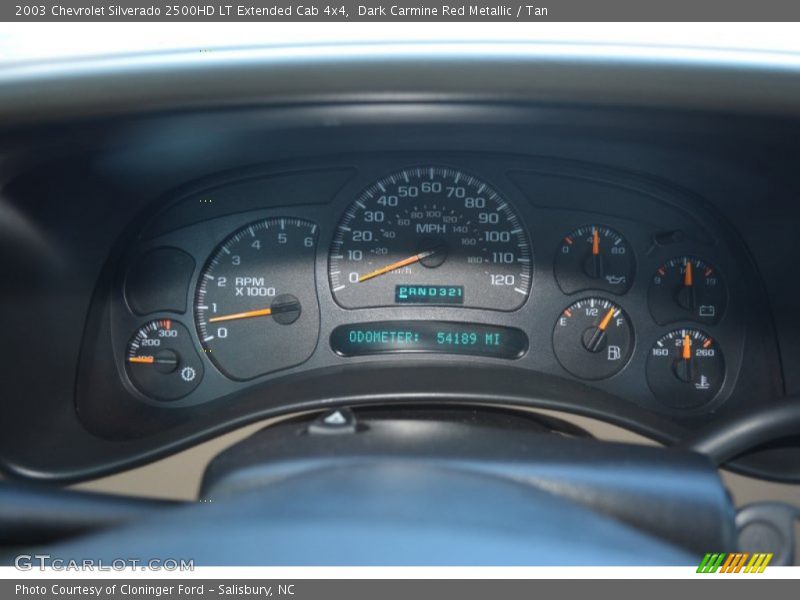Screen dimensions: 800x600
Task: Click the 'F' full mark on fuel gauge
Action: [619, 322]
